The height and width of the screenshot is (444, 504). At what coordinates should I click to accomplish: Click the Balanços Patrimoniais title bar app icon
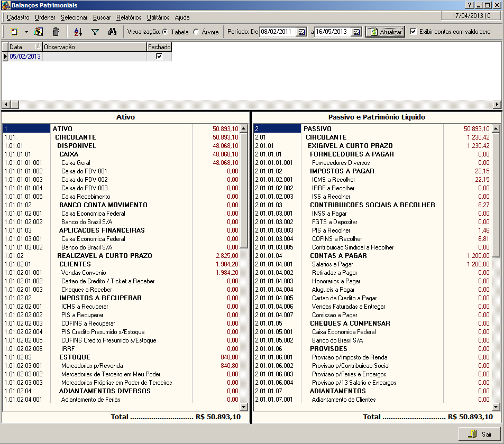click(6, 5)
